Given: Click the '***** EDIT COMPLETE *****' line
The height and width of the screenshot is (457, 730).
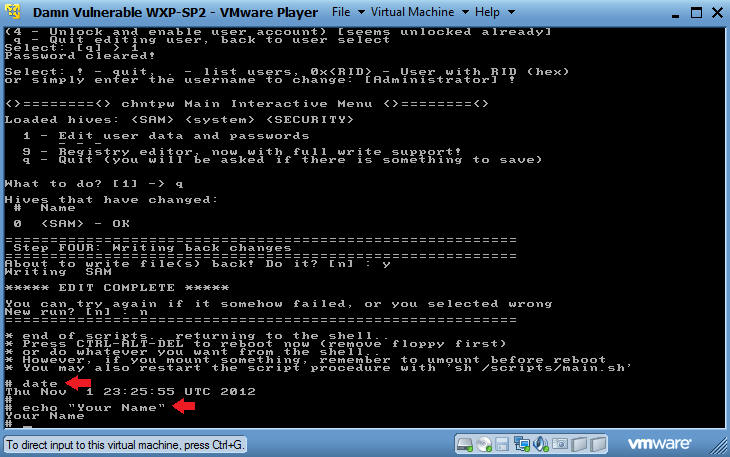Looking at the screenshot, I should coord(117,288).
